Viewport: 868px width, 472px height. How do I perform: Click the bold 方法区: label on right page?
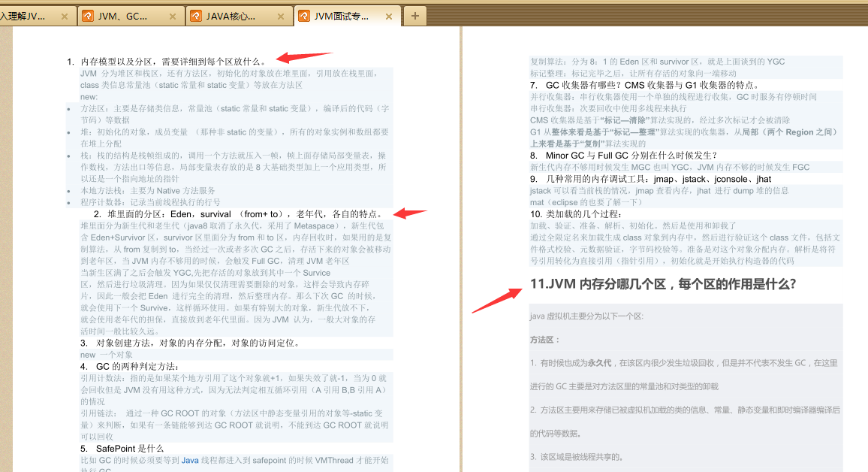pos(544,340)
